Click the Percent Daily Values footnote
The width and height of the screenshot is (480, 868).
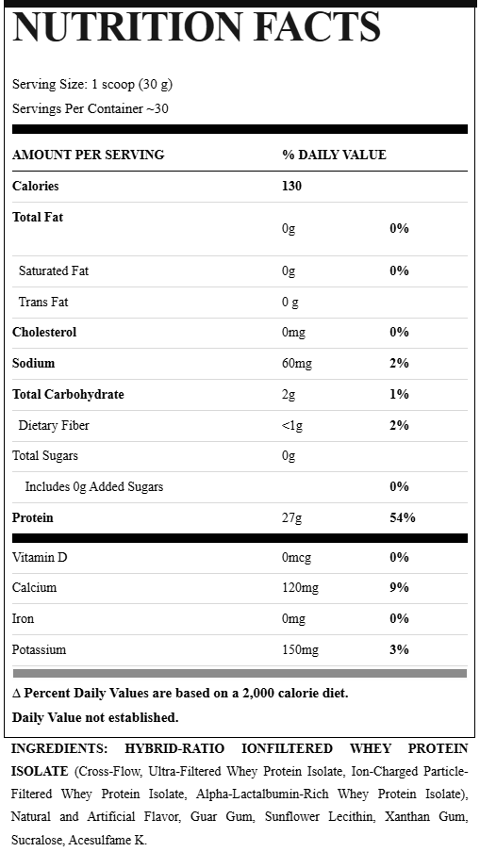click(180, 694)
